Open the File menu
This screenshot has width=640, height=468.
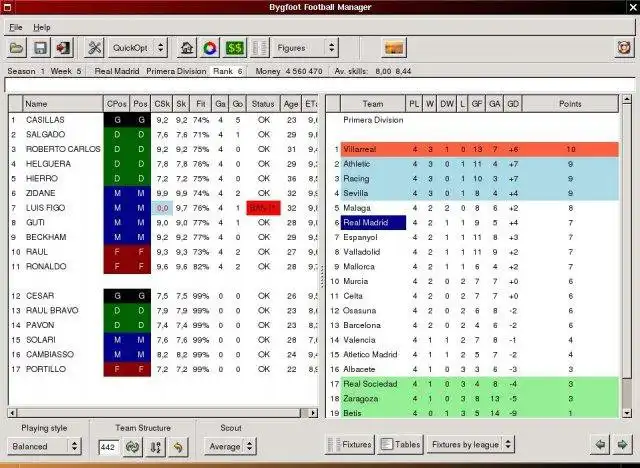click(16, 27)
